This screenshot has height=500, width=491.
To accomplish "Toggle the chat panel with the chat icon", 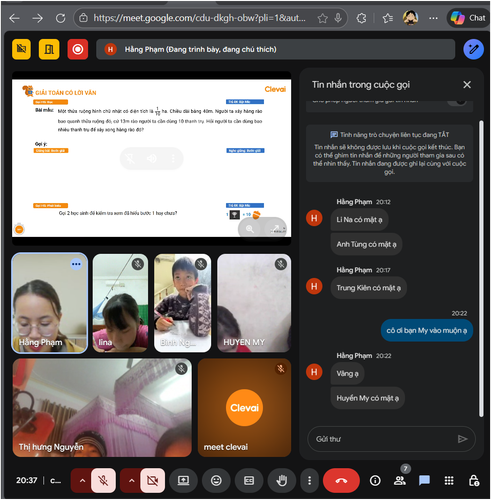I will (424, 480).
